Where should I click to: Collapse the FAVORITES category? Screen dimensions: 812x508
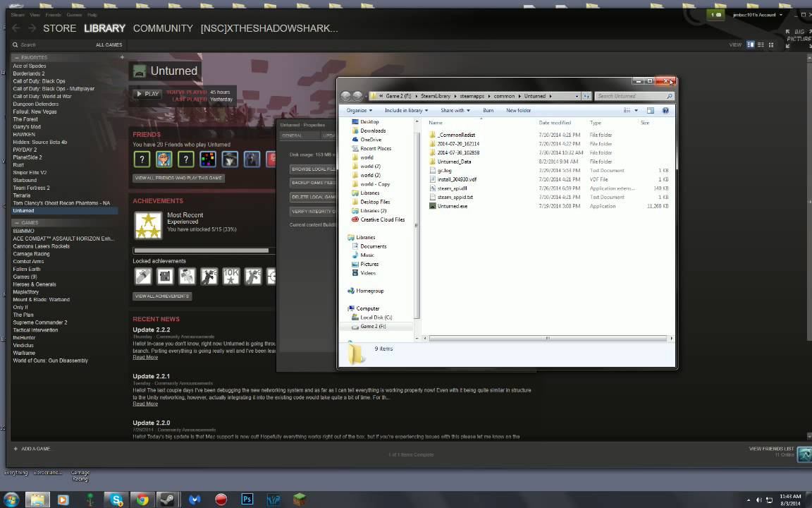click(17, 58)
